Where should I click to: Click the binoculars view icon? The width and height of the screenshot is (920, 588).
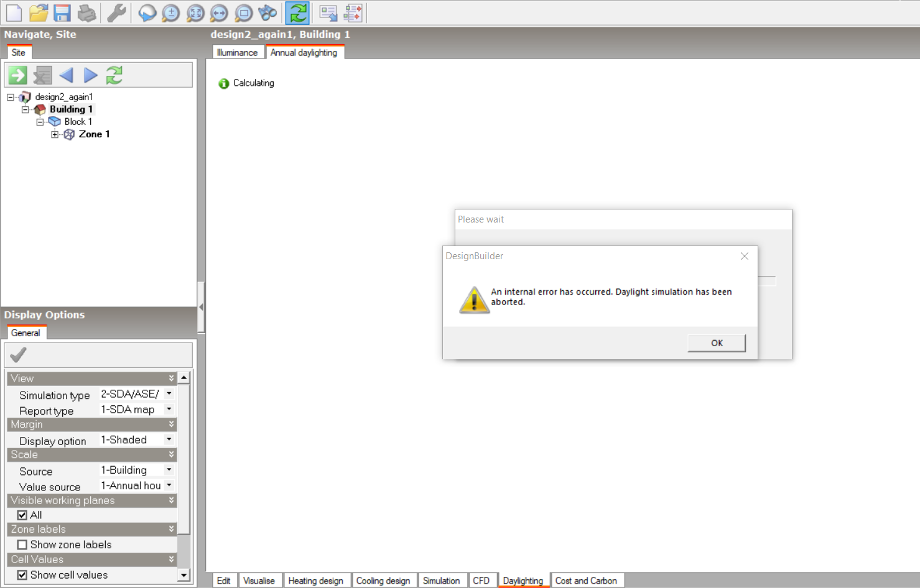tap(267, 12)
